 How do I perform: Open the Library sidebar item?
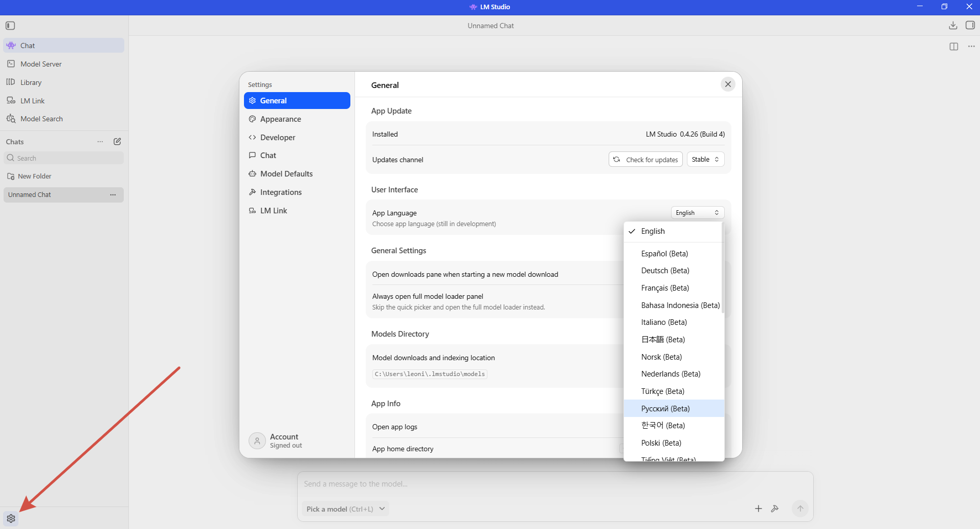[x=64, y=82]
